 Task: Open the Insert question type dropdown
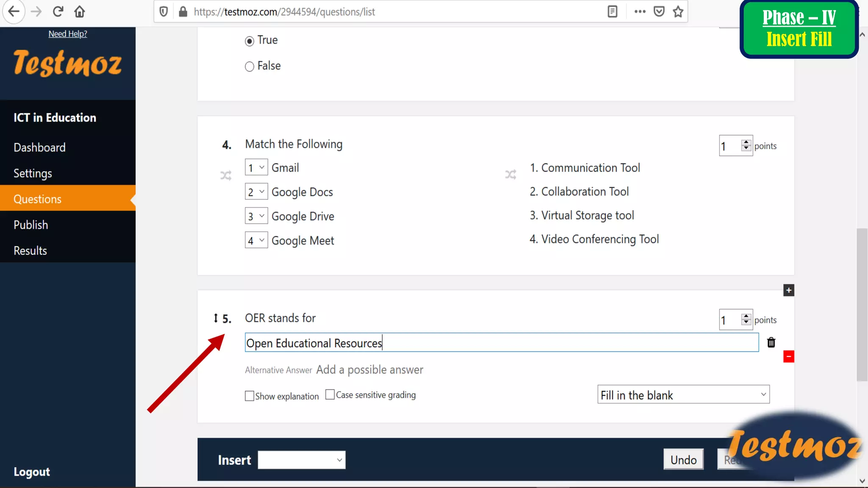coord(301,460)
